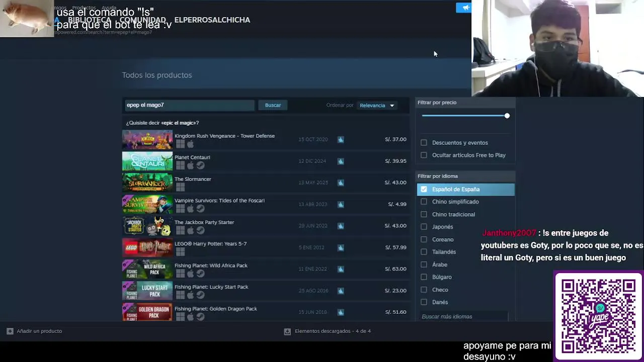Screen dimensions: 644x362
Task: Click review icon for LEGO Harry Potter
Action: tap(341, 247)
